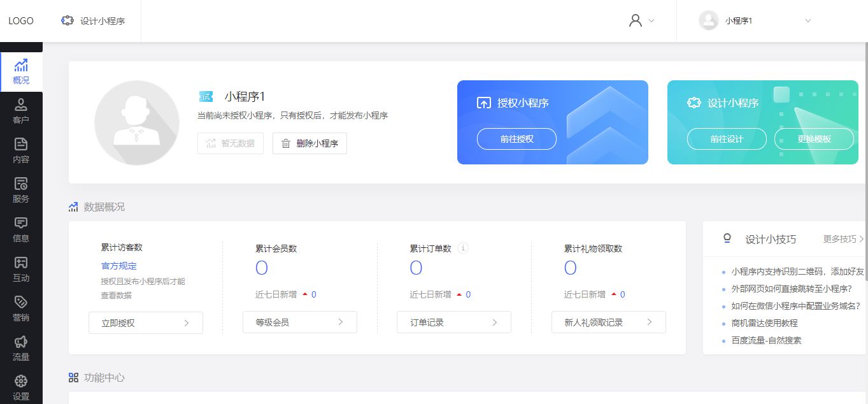The width and height of the screenshot is (868, 404).
Task: Open tip 小程序内支持识别二维码
Action: click(797, 271)
